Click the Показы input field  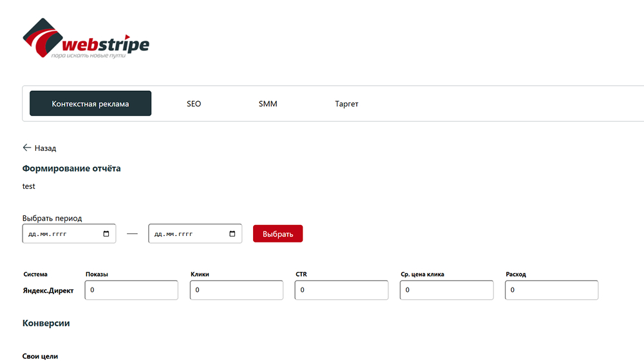pyautogui.click(x=131, y=290)
